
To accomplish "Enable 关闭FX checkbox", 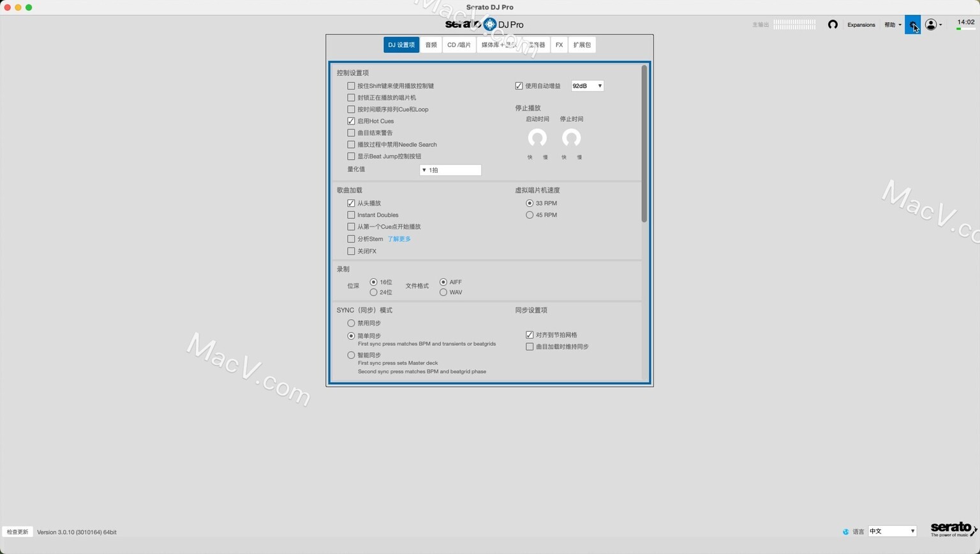I will click(351, 251).
